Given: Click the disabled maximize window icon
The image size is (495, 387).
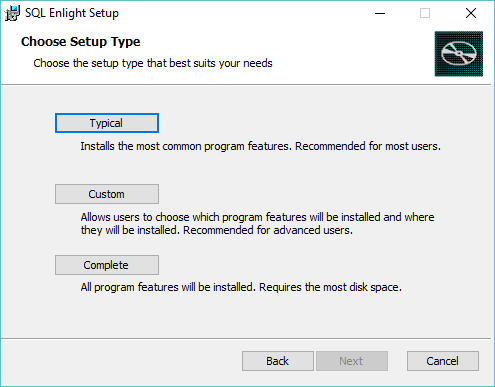Looking at the screenshot, I should click(425, 13).
